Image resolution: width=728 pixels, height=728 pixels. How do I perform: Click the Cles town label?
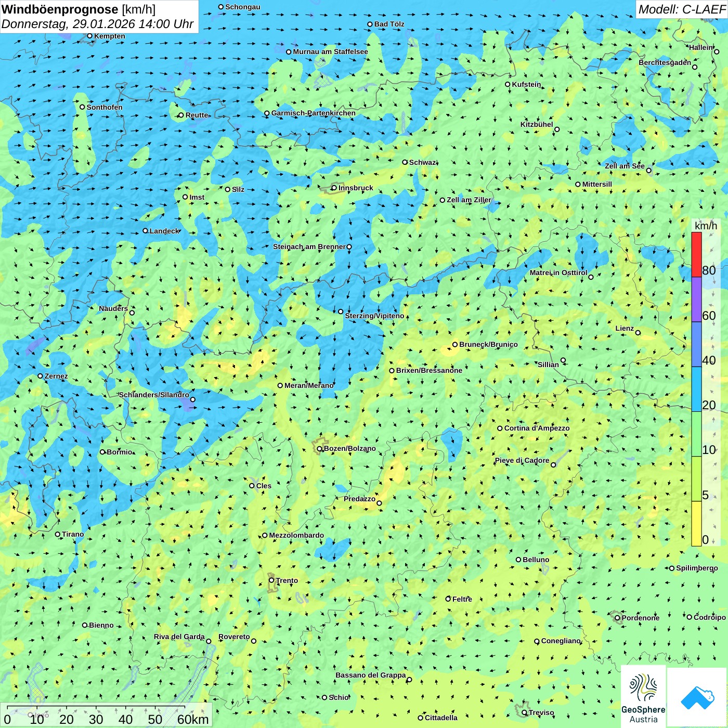point(264,486)
